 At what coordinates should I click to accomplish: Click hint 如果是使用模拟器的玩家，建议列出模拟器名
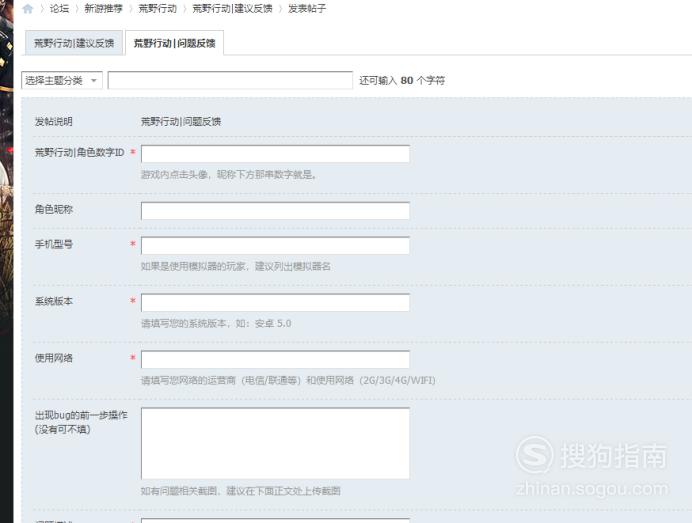[236, 266]
